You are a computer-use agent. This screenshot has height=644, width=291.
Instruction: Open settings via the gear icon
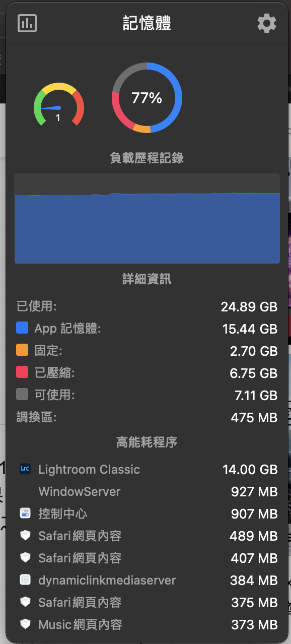pos(266,23)
